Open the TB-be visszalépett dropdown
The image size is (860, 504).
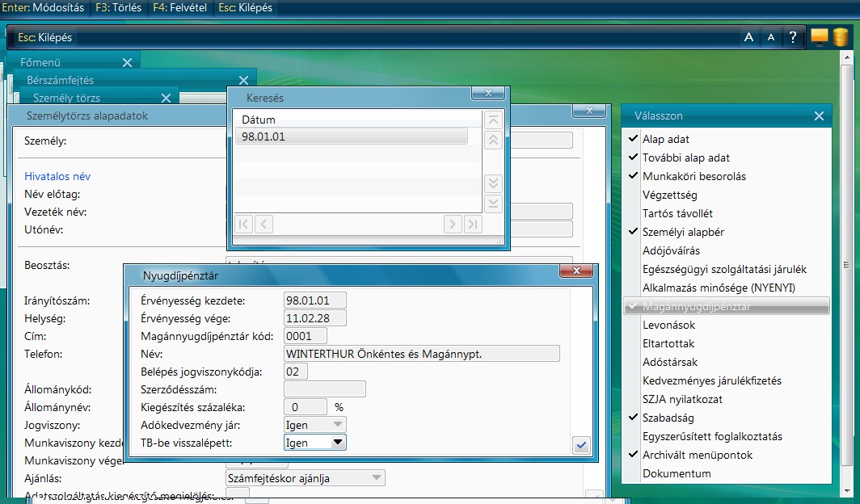coord(338,442)
